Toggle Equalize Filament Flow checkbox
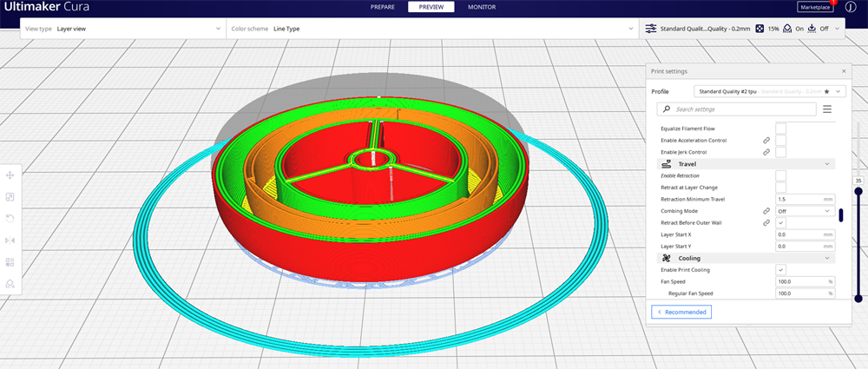The width and height of the screenshot is (868, 369). click(x=780, y=128)
